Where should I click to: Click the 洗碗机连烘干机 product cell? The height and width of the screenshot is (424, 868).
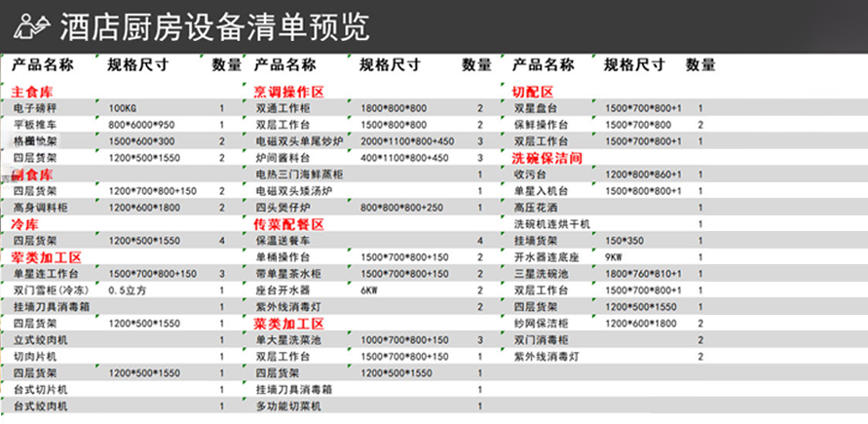(x=552, y=224)
